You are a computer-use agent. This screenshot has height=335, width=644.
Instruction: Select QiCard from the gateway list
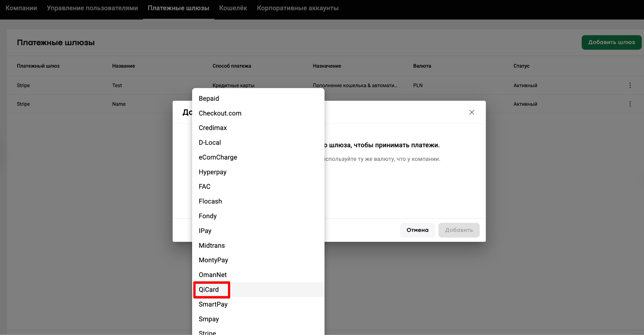pyautogui.click(x=258, y=290)
